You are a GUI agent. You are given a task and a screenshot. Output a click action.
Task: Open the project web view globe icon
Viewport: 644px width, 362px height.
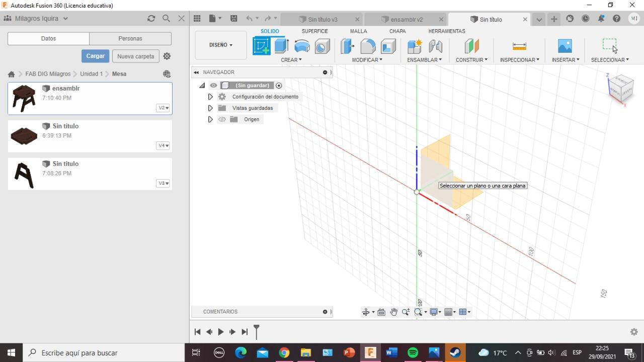click(x=167, y=74)
